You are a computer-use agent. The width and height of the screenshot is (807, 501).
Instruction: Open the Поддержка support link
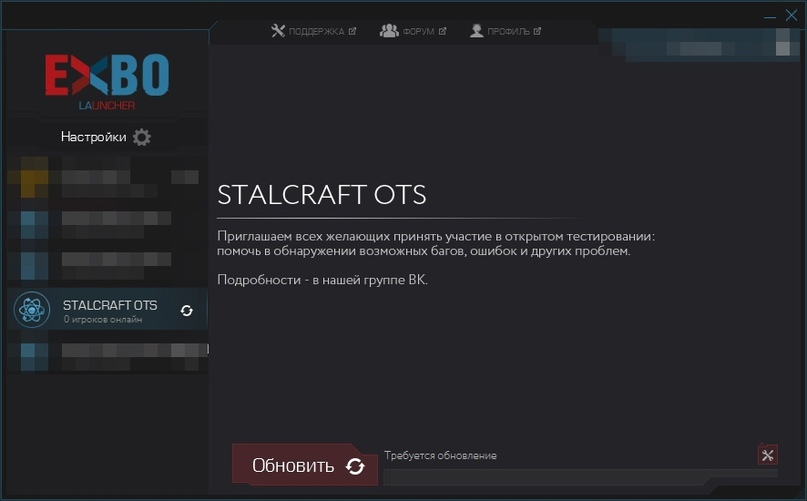click(313, 31)
